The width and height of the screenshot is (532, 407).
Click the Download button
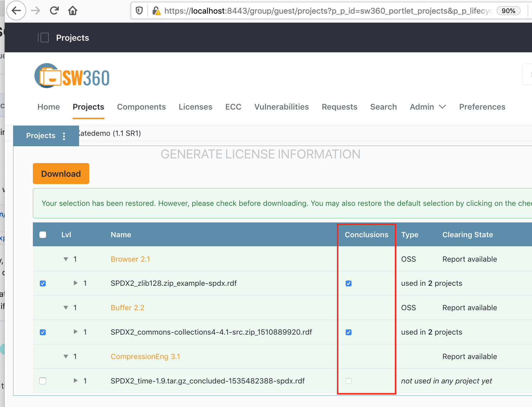61,173
